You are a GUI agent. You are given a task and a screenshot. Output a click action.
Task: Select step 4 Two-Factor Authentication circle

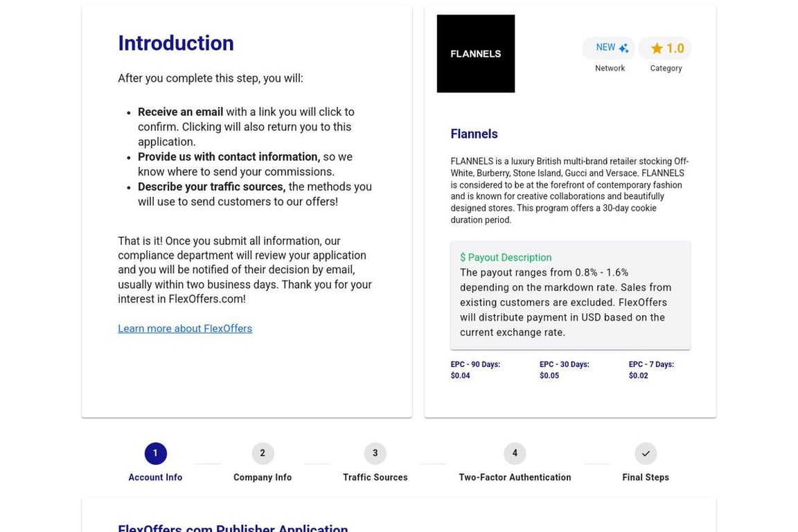click(x=515, y=454)
